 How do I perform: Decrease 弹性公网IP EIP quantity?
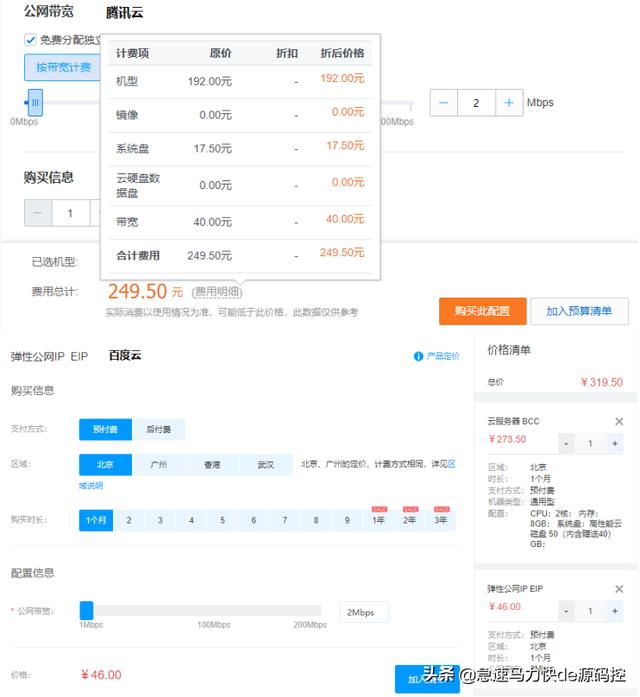pyautogui.click(x=566, y=611)
